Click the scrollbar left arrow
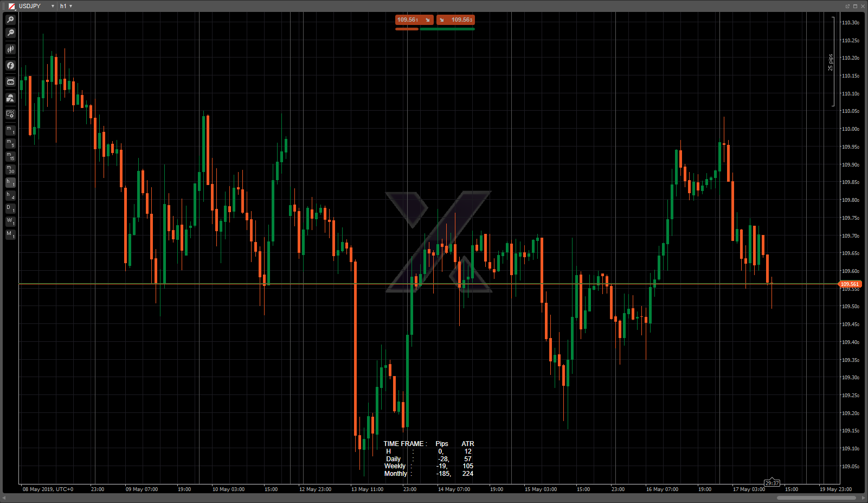 (x=4, y=498)
